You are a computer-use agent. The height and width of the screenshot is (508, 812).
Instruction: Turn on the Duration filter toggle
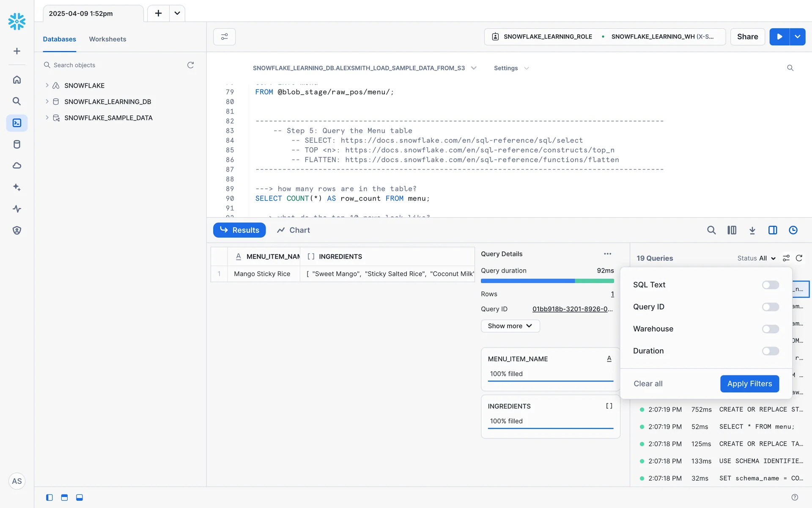[770, 351]
